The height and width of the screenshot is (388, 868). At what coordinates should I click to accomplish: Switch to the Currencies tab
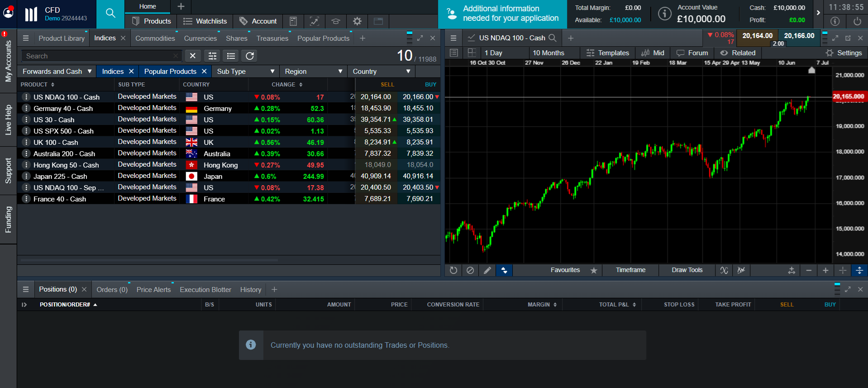point(200,38)
